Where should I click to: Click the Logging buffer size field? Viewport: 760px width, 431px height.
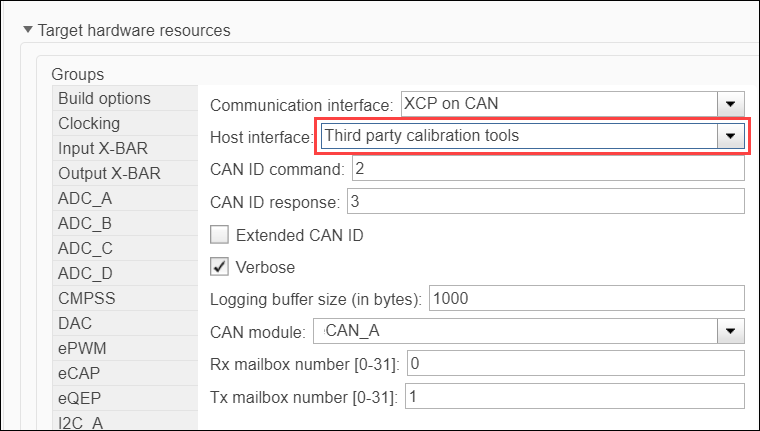pos(586,298)
